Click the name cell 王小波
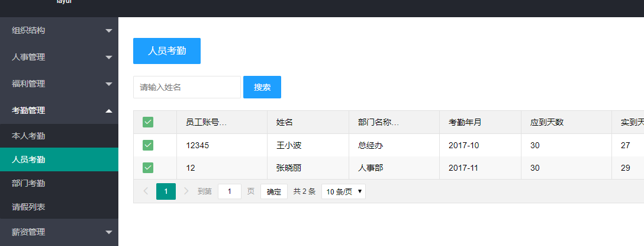 [x=308, y=145]
